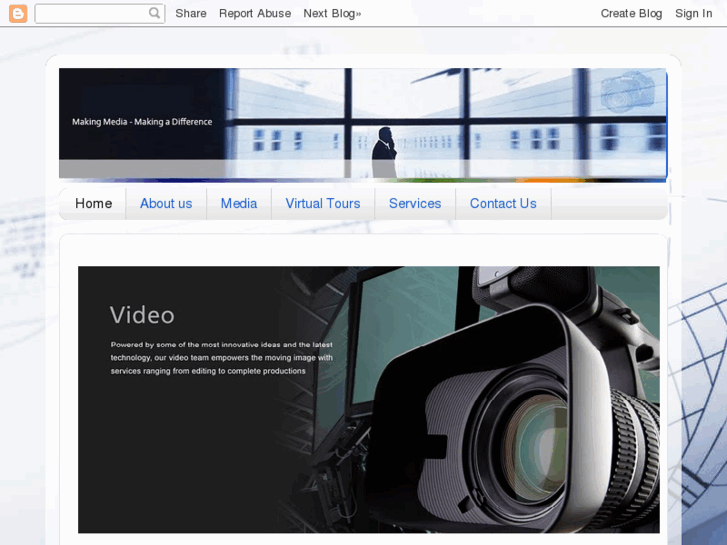
Task: Focus the Blogger navbar search field
Action: 100,13
